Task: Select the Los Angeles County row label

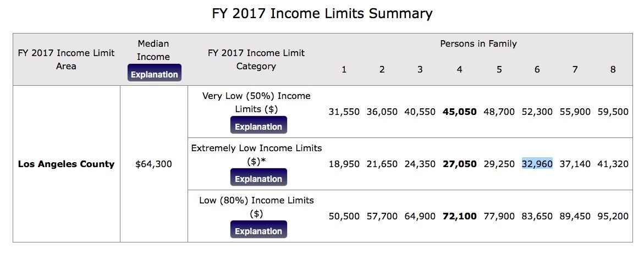Action: [x=66, y=164]
